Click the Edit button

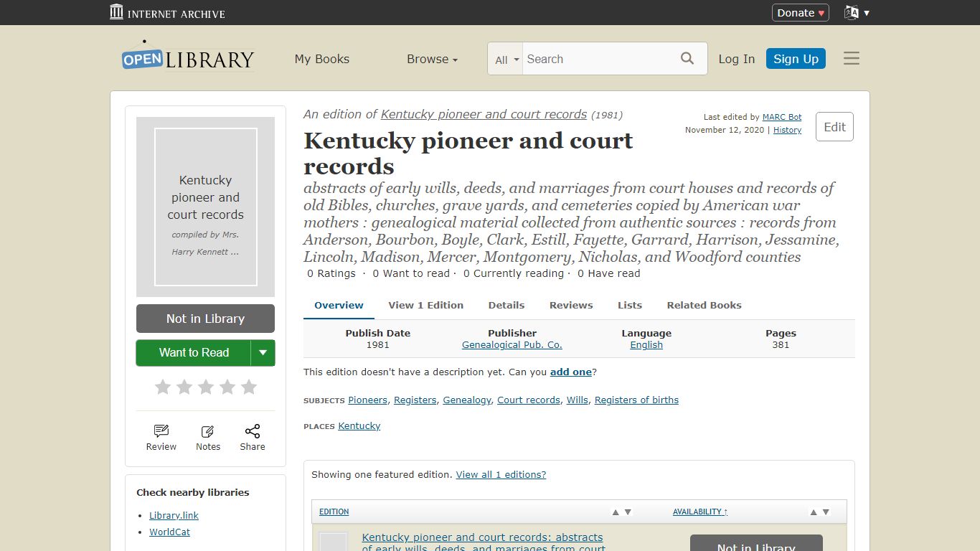coord(834,127)
